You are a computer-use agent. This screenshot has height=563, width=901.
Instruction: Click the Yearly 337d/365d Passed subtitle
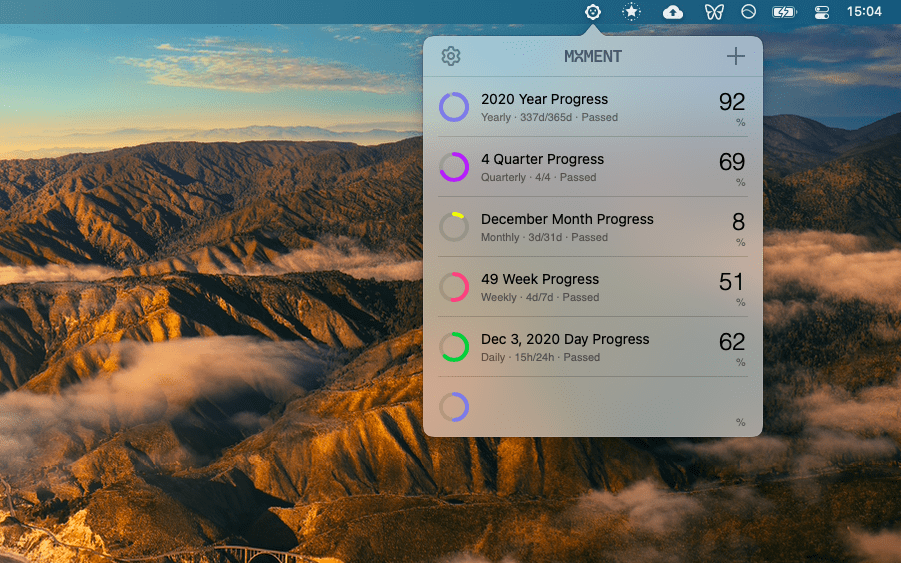pos(549,117)
